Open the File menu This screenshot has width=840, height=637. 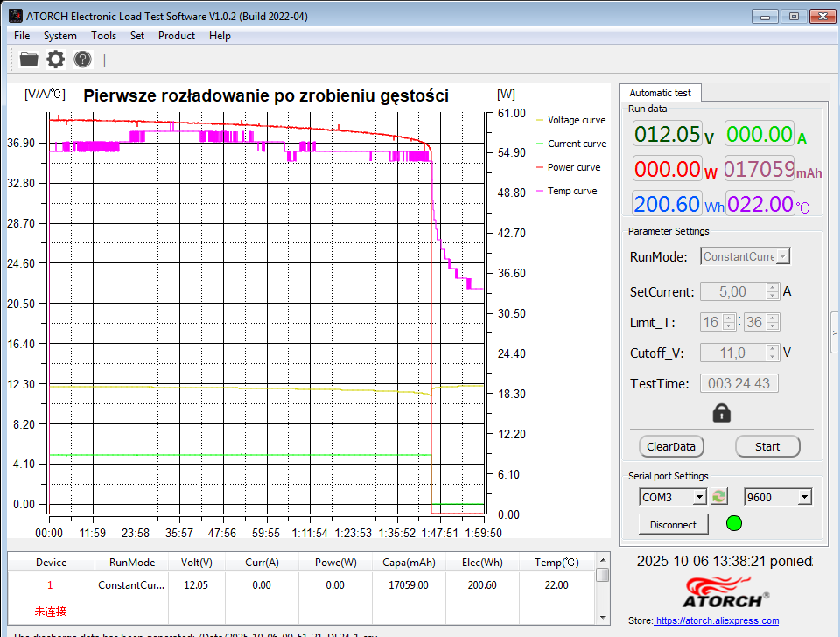point(22,36)
